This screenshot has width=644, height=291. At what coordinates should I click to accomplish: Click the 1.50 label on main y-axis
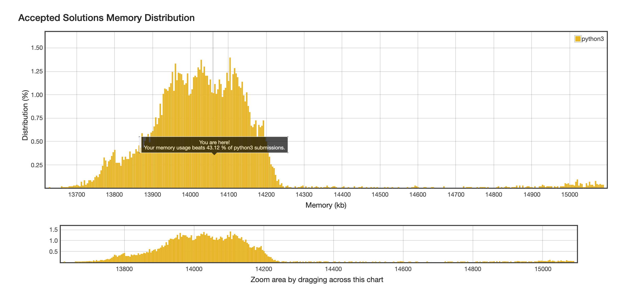click(37, 48)
